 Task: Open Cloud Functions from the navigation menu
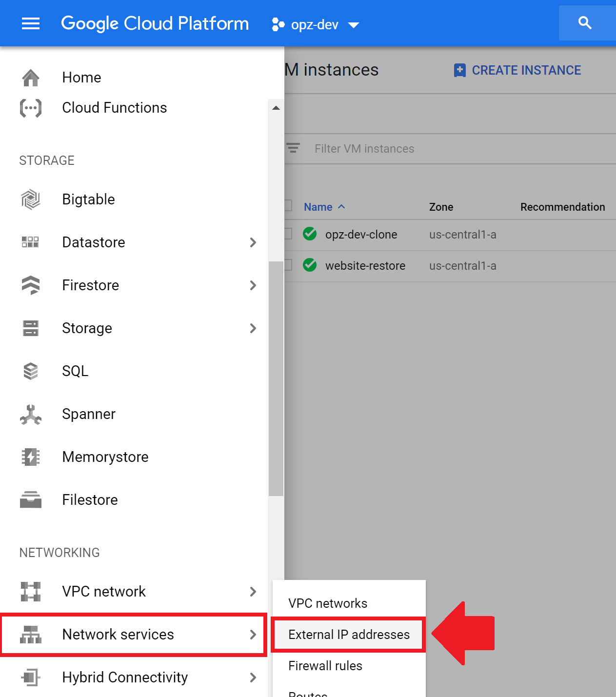pyautogui.click(x=115, y=108)
